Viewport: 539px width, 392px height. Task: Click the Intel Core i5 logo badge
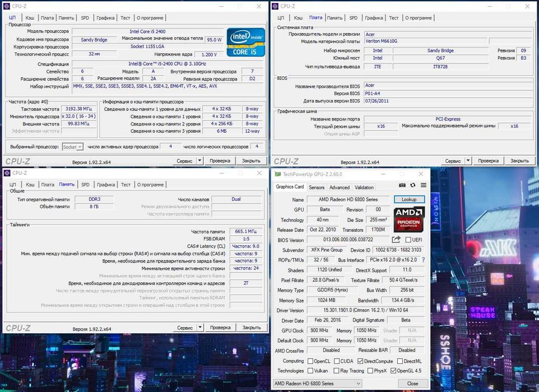click(x=246, y=42)
